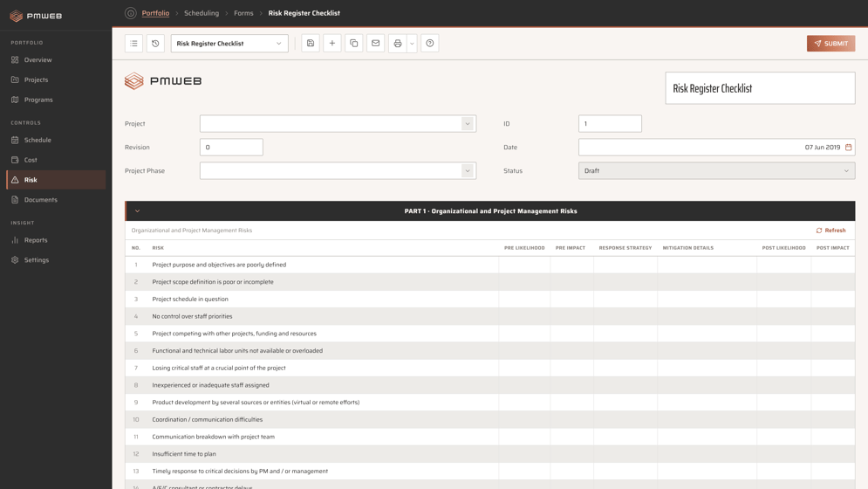Viewport: 868px width, 489px height.
Task: Click the Risk warning triangle icon
Action: pos(15,180)
